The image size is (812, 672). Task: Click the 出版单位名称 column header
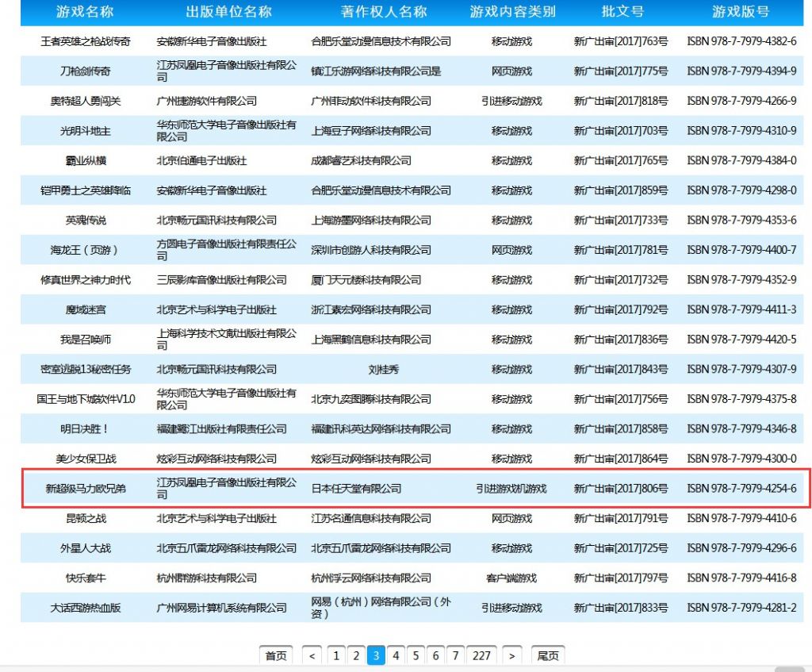228,11
